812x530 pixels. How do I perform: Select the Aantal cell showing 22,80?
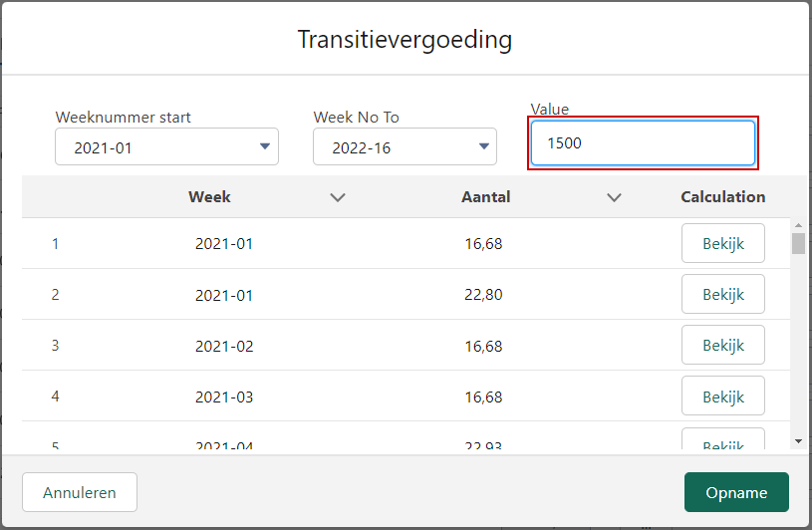click(x=483, y=295)
